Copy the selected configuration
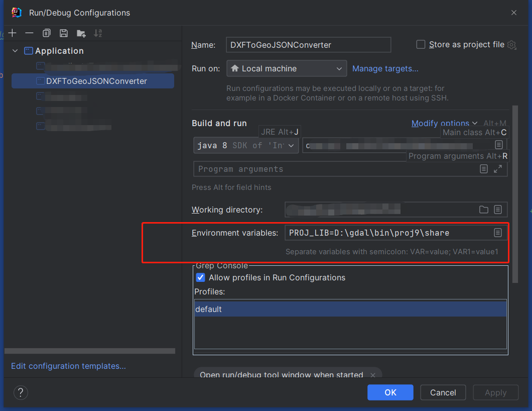The image size is (532, 411). (x=47, y=33)
